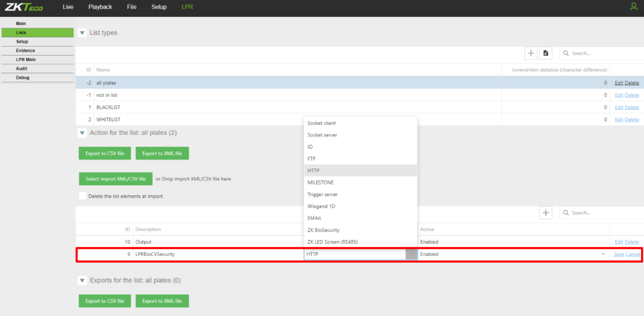The width and height of the screenshot is (644, 316).
Task: Open LPR Main in the sidebar
Action: 38,59
